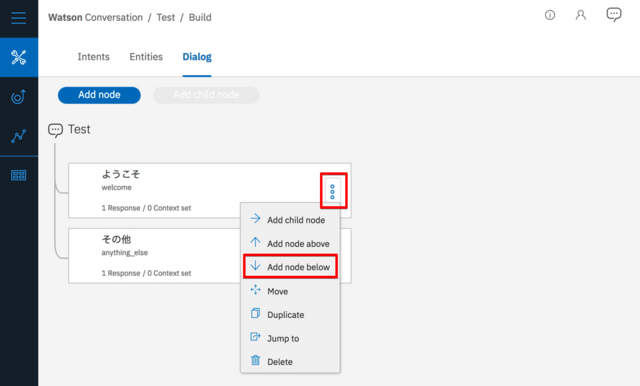Open the three-dot menu on the ようこそ node

[333, 191]
